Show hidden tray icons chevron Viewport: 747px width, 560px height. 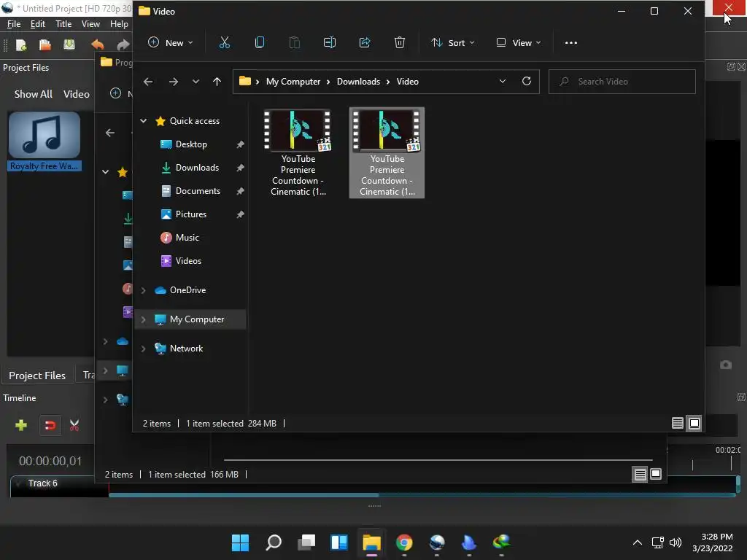638,542
